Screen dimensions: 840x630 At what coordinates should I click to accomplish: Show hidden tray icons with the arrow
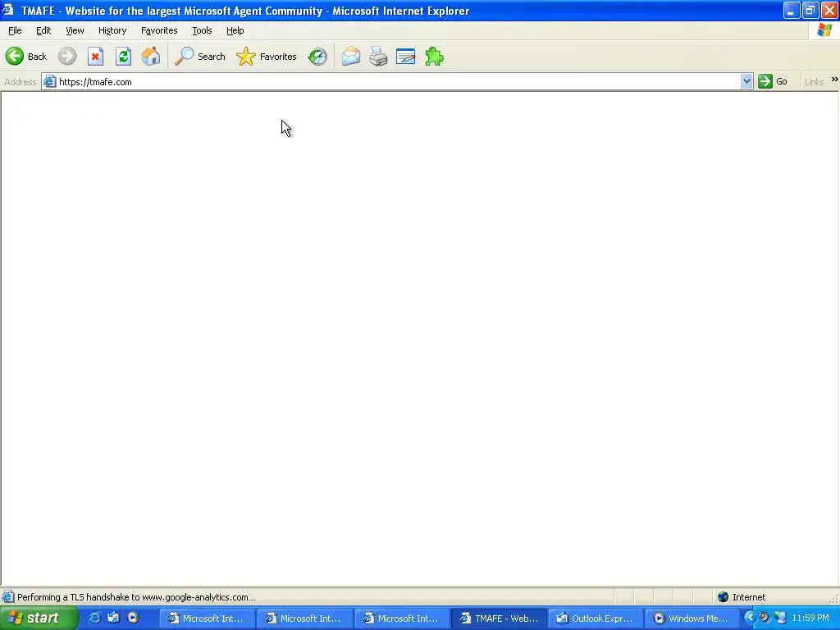pos(750,618)
